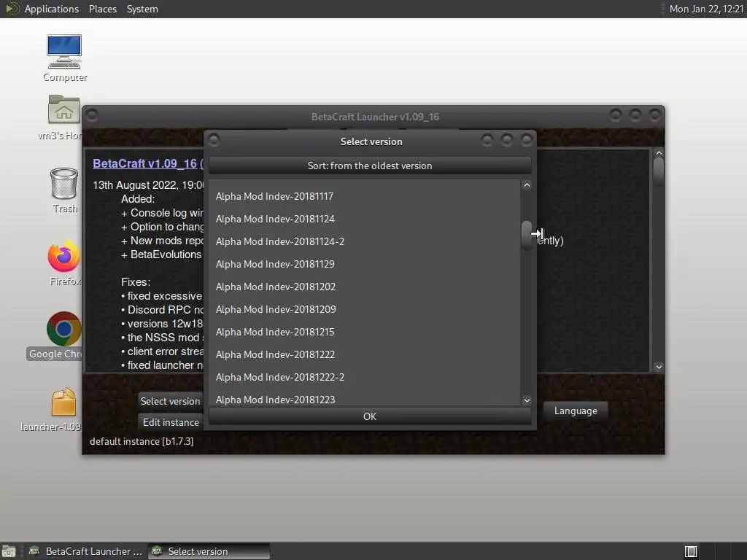The width and height of the screenshot is (747, 560).
Task: Click the BetaCraft Launcher window menu button
Action: tap(92, 115)
